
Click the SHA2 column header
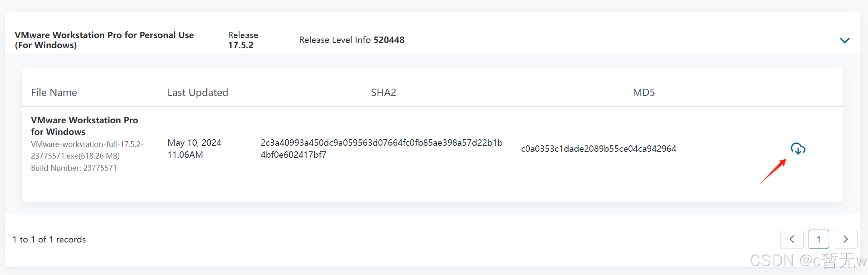coord(383,93)
